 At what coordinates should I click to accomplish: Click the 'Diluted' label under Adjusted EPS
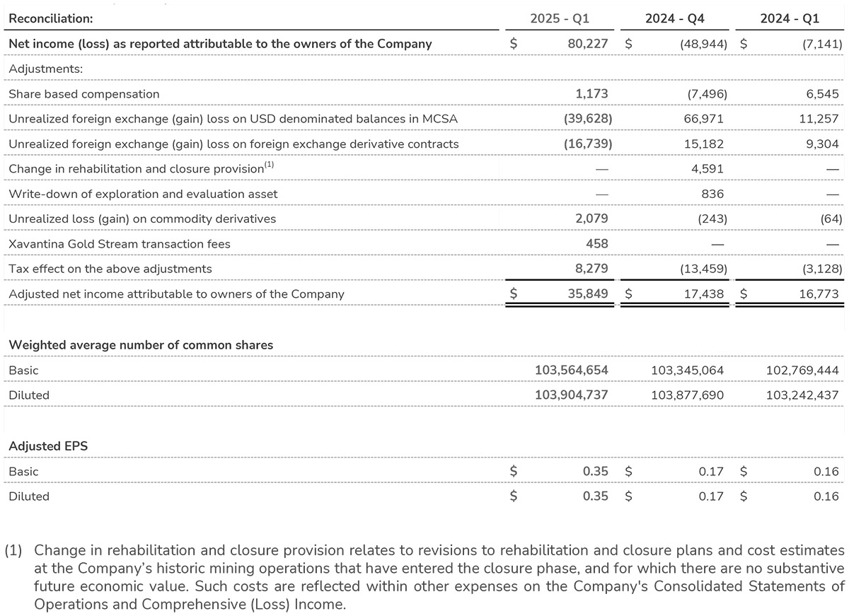[29, 496]
